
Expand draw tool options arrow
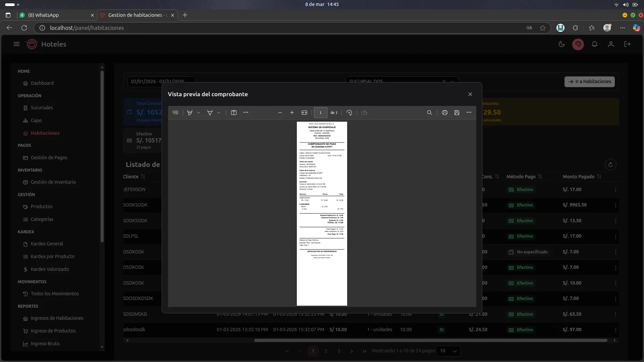(x=219, y=113)
